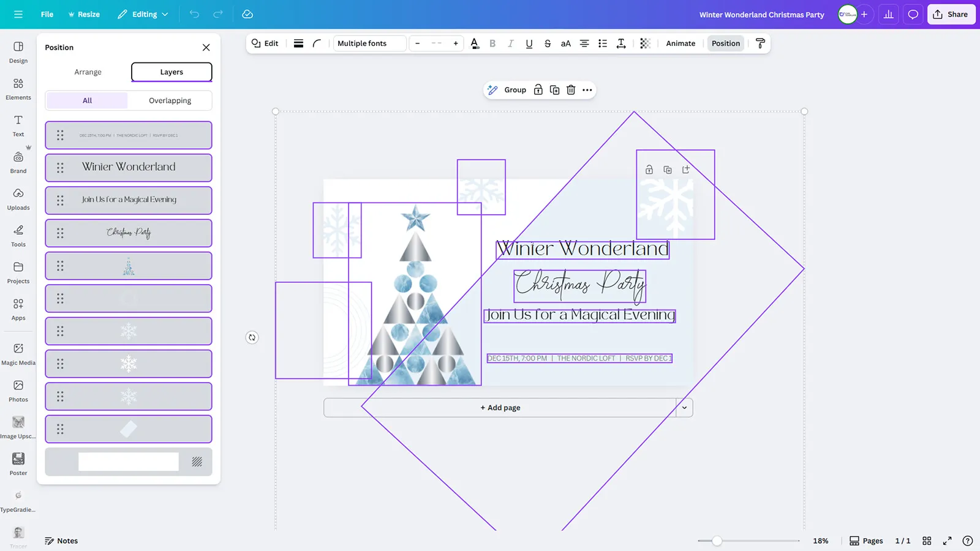Toggle italic text style
The image size is (980, 551).
tap(511, 43)
